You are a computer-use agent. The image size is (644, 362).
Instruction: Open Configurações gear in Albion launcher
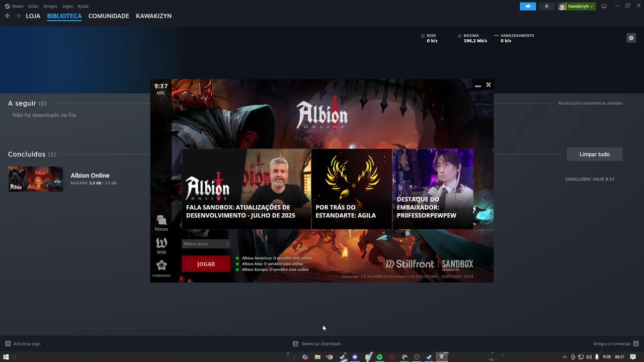(161, 265)
